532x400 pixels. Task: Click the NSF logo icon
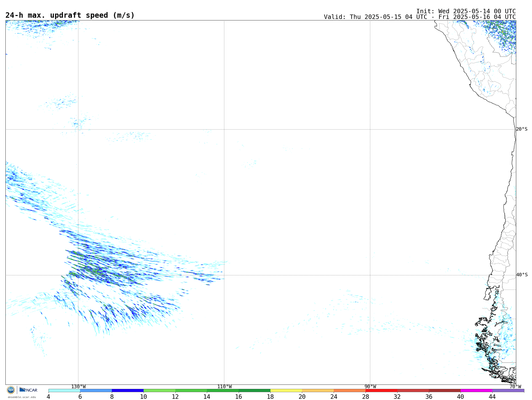[x=11, y=390]
